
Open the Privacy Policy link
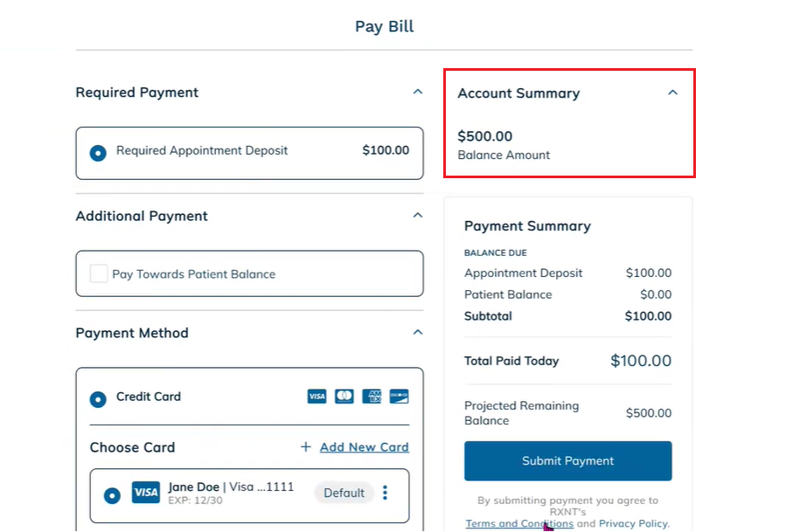coord(634,523)
